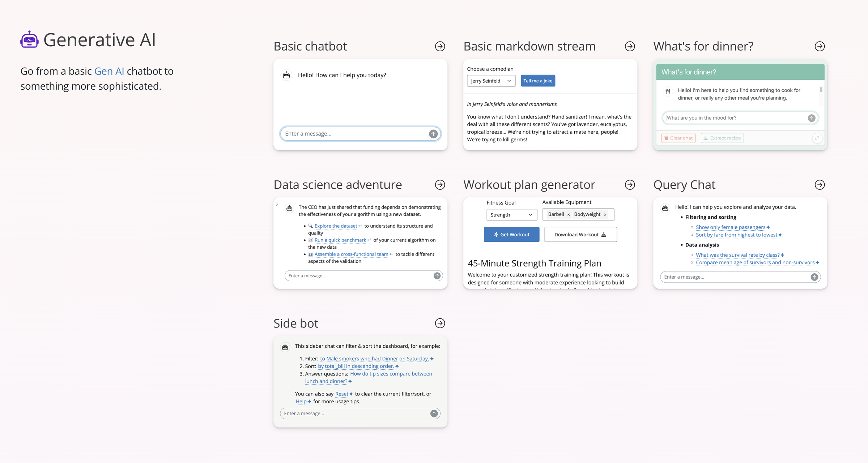Open the Workout plan generator arrow icon
Screen dimensions: 868x463
tap(630, 185)
